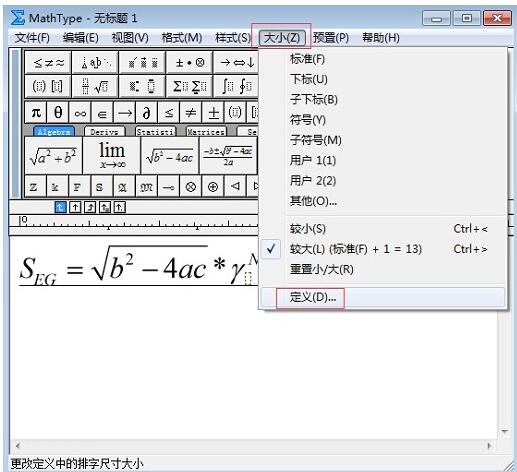Switch to the Matrices tab

click(206, 132)
